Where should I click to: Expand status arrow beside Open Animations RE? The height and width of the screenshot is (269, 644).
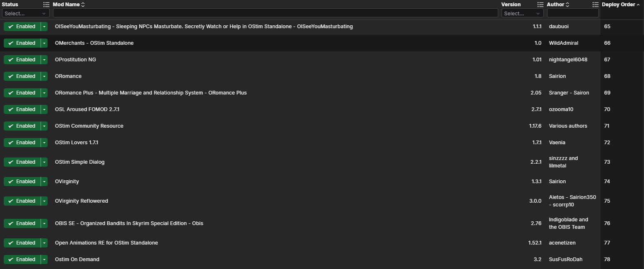tap(44, 243)
